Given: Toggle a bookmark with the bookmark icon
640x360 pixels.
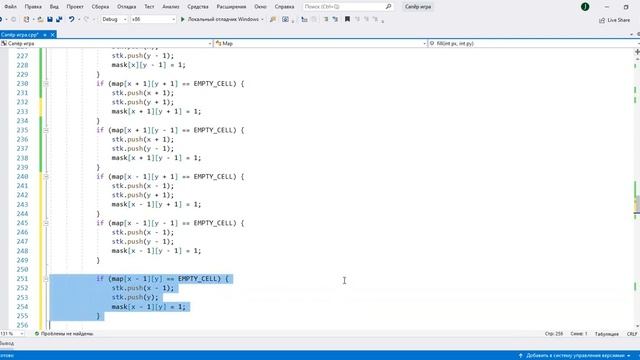Looking at the screenshot, I should tap(347, 19).
